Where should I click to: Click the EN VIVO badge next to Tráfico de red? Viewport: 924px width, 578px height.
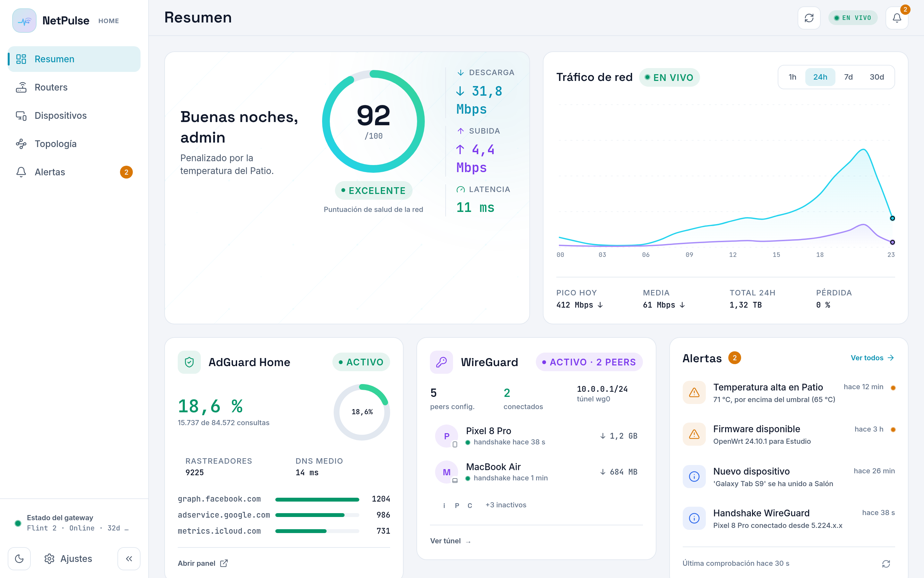click(669, 77)
